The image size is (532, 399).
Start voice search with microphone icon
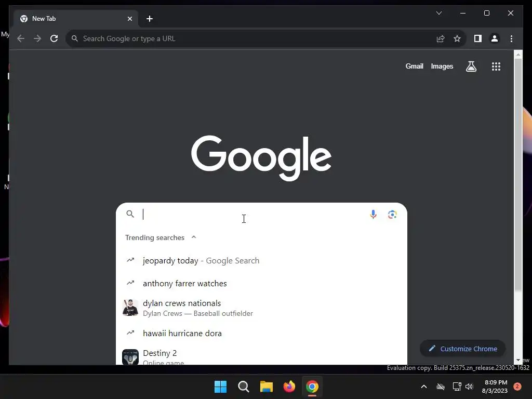[373, 215]
